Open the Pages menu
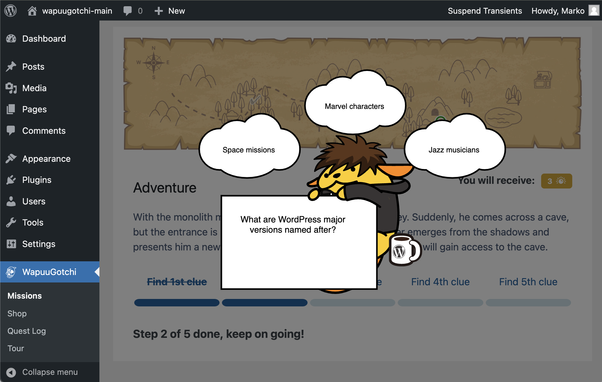Viewport: 602px width, 382px height. 50,109
